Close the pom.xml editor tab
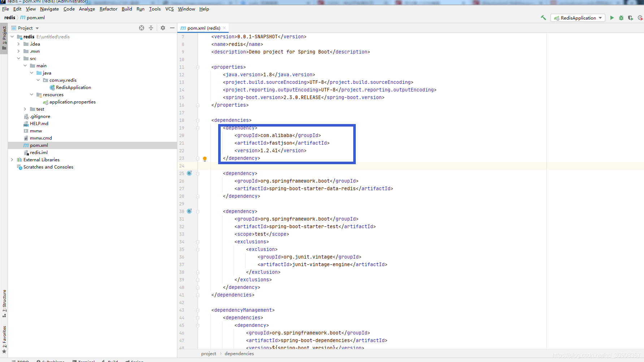 tap(224, 28)
